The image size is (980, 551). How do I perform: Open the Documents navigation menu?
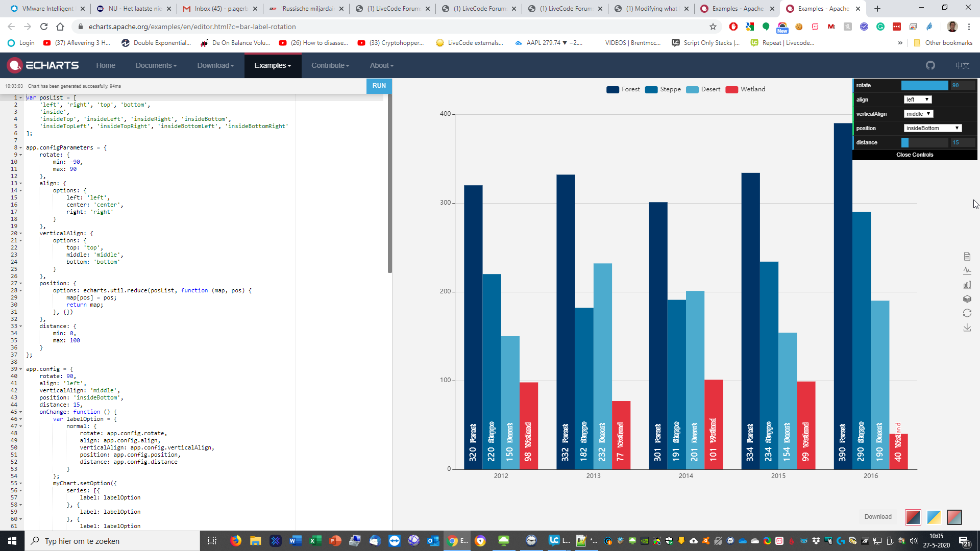pos(156,65)
